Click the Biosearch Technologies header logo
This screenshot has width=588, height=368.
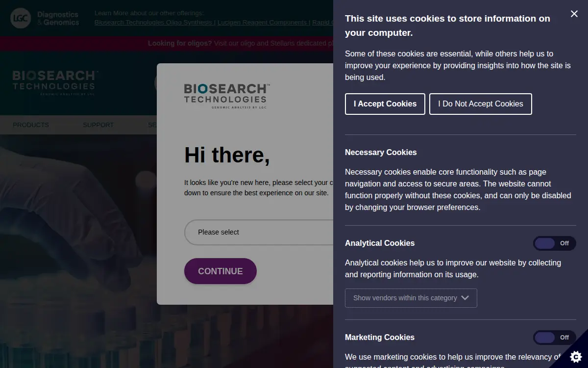(x=55, y=82)
